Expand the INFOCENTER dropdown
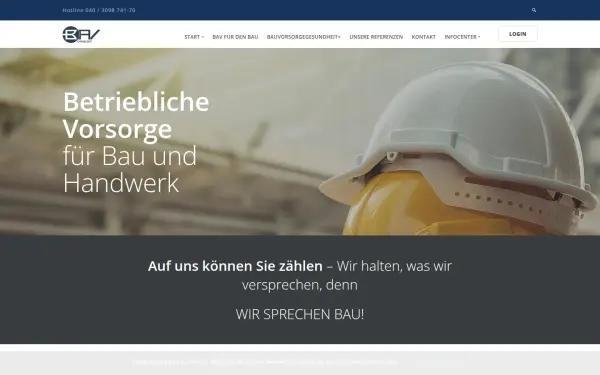The width and height of the screenshot is (600, 375). click(x=462, y=37)
